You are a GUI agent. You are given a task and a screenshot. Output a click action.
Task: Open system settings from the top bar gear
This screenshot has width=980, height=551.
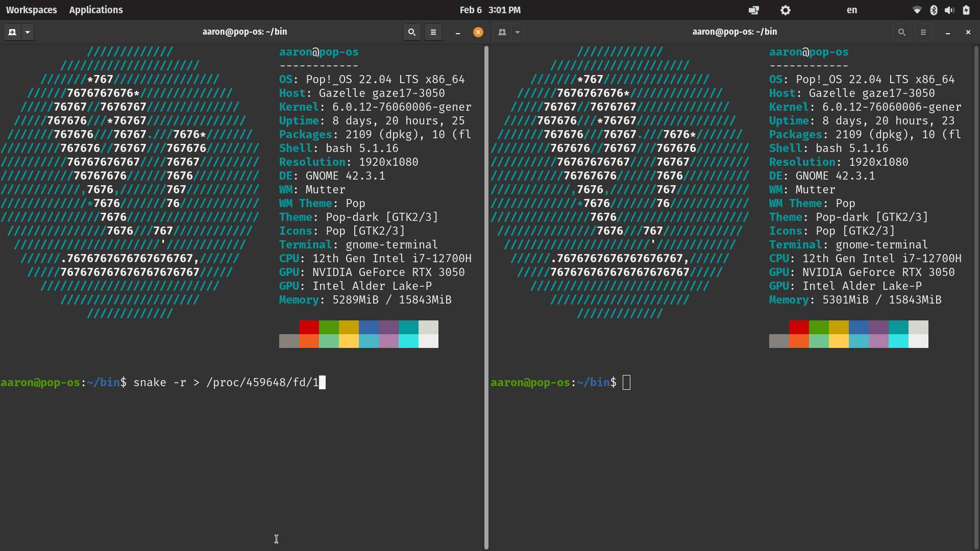click(785, 10)
